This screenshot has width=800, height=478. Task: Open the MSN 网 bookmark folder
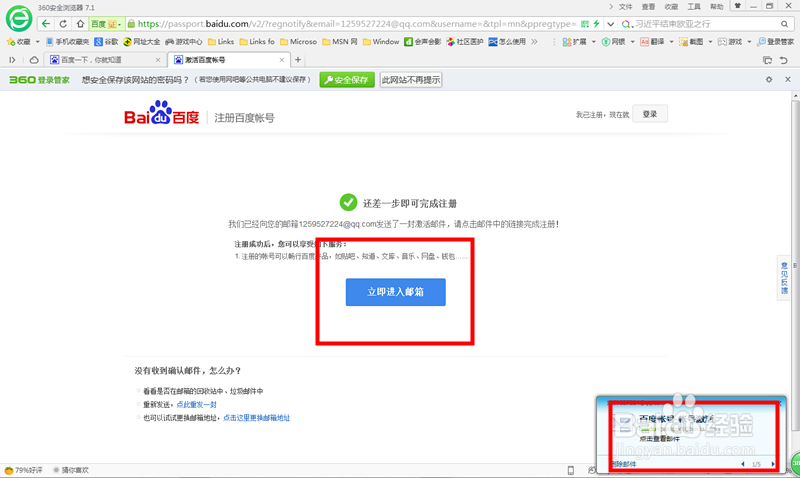339,42
